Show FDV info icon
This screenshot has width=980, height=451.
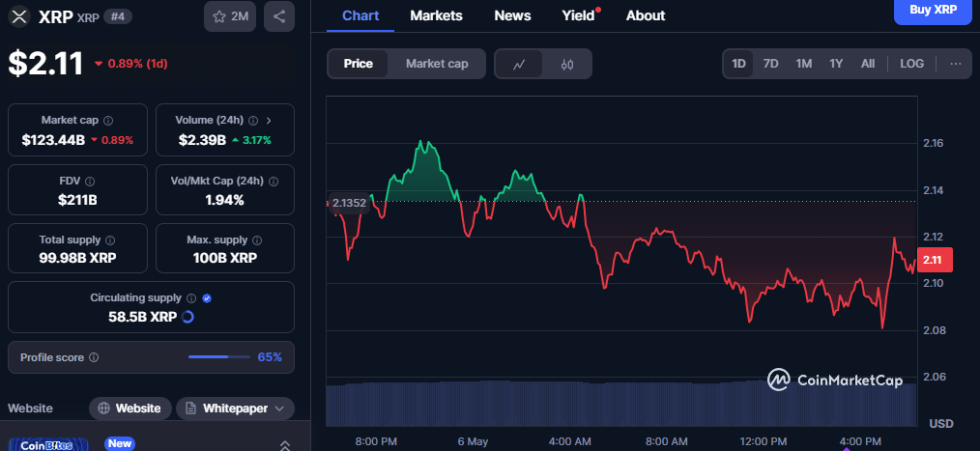click(89, 182)
